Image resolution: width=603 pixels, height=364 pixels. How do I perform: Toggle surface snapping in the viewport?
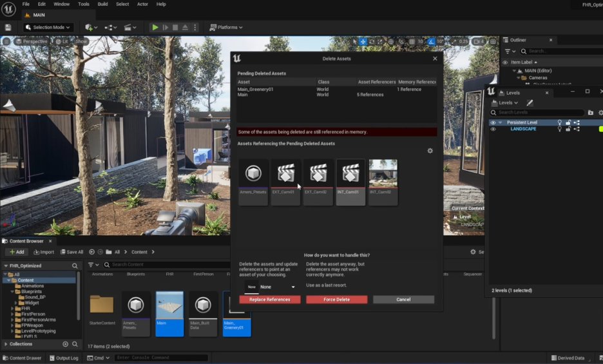click(x=401, y=42)
